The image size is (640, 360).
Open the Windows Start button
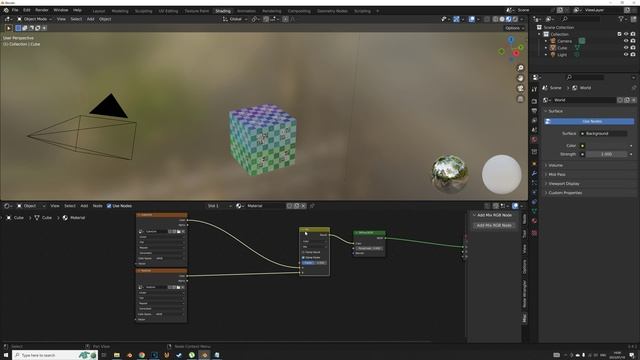(x=6, y=355)
